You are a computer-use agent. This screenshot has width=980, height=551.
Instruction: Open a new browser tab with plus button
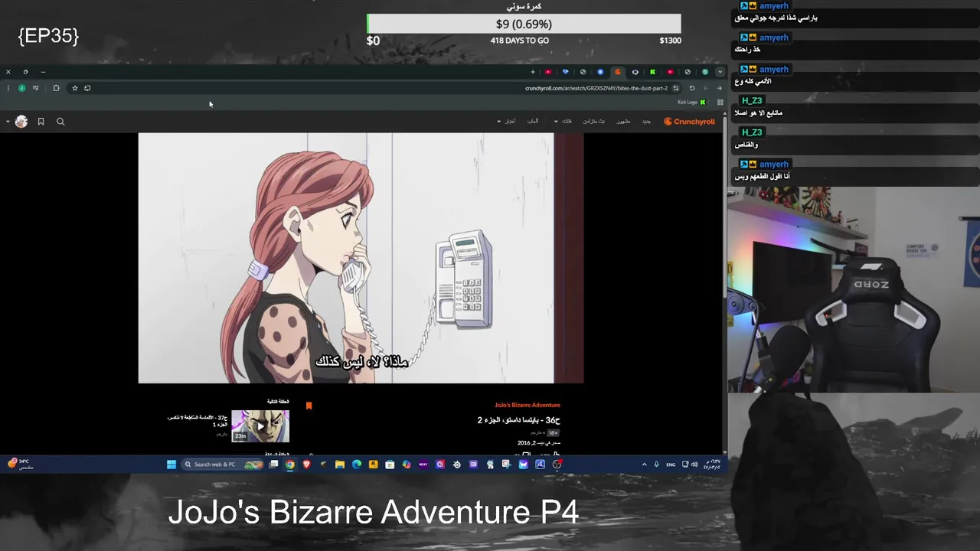click(533, 72)
